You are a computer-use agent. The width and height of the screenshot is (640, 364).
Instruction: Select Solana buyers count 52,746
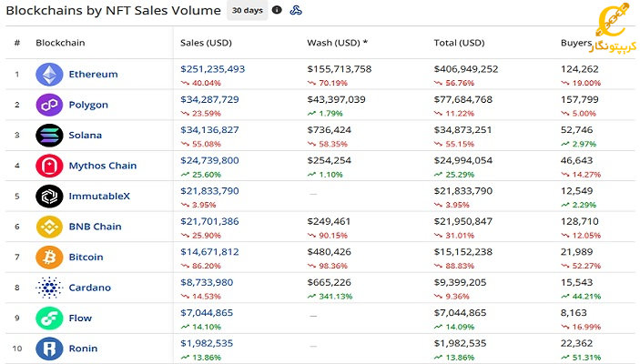577,130
